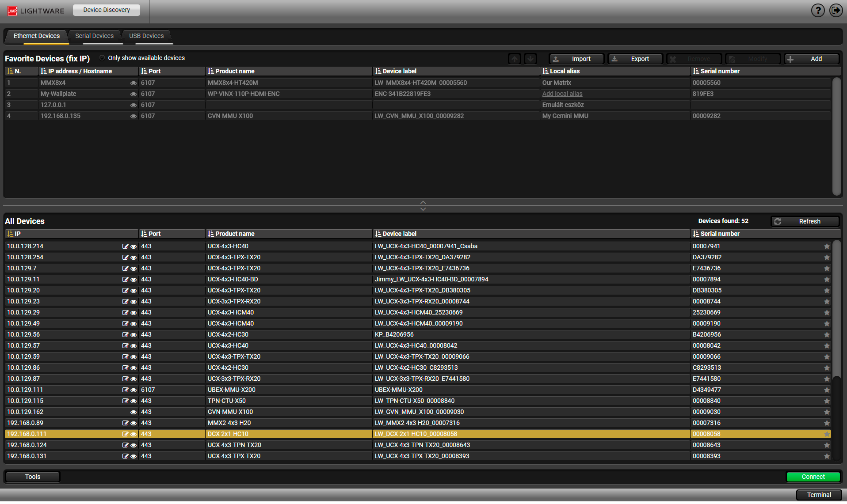The image size is (847, 504).
Task: Star the device with serial 00007894
Action: click(x=827, y=280)
